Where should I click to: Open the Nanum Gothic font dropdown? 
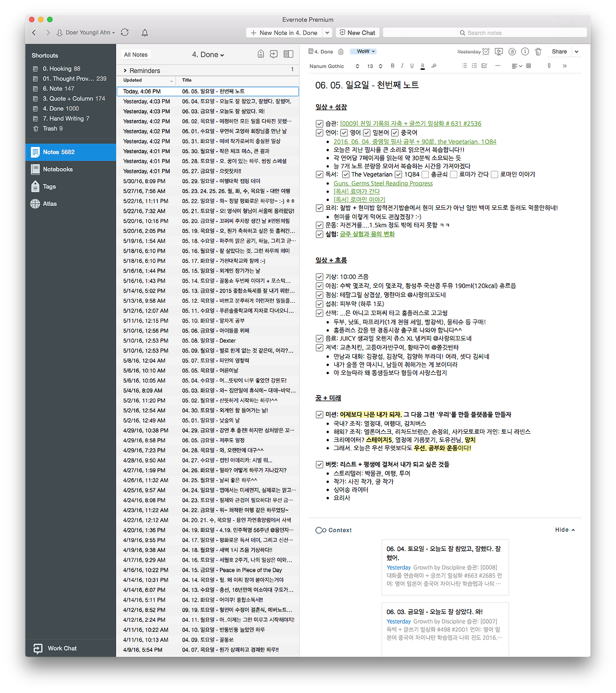334,66
